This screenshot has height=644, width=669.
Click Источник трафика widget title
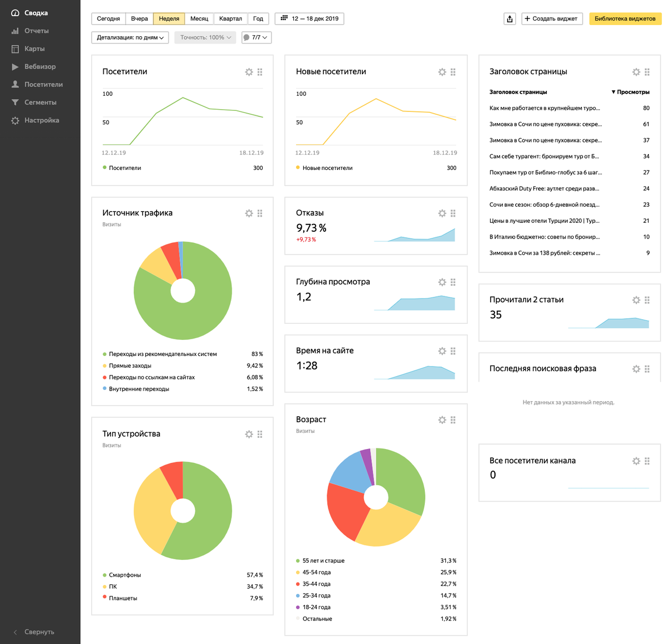click(137, 213)
